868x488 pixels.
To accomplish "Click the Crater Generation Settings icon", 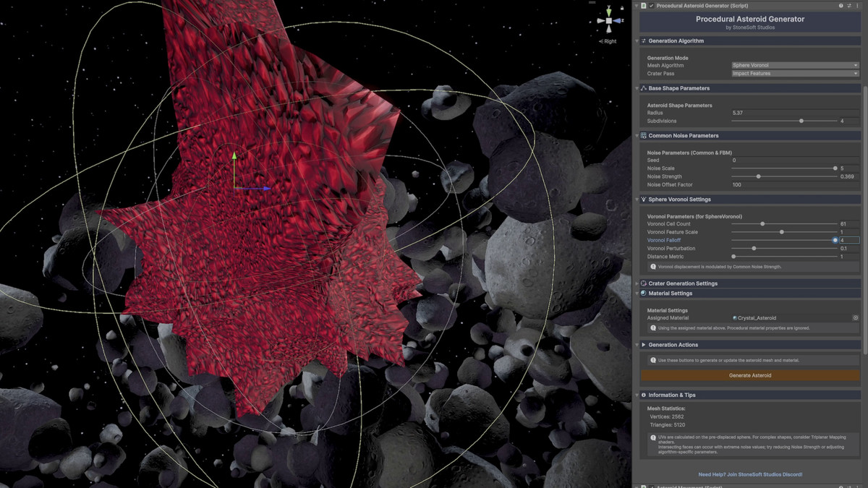I will click(x=644, y=283).
